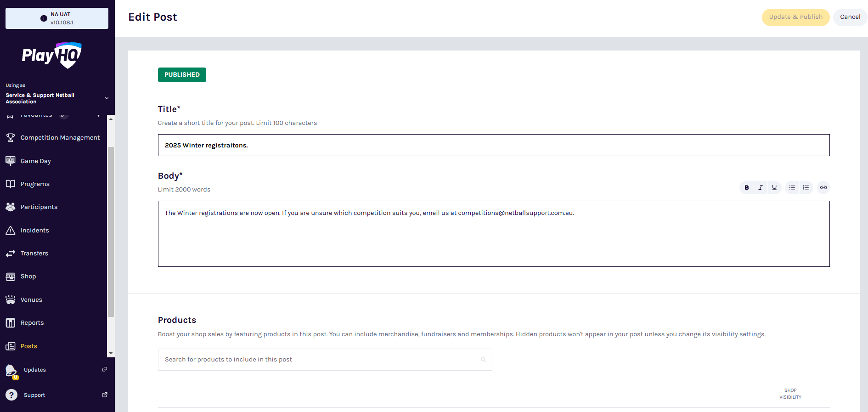Click the search magnifier in products field

(x=483, y=360)
